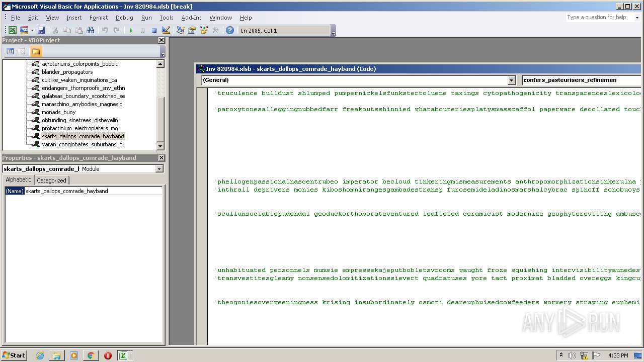Click the Cut scissors icon
Image resolution: width=644 pixels, height=362 pixels.
[55, 30]
